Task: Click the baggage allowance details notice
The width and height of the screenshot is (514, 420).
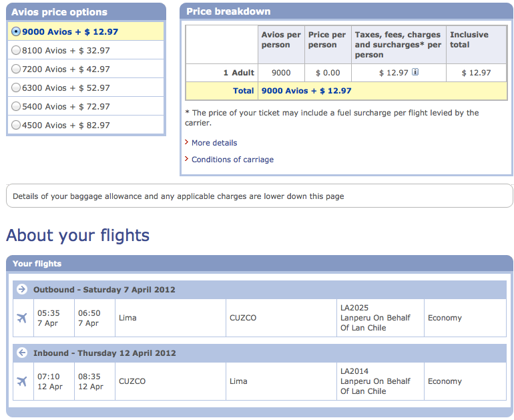Action: click(x=178, y=196)
